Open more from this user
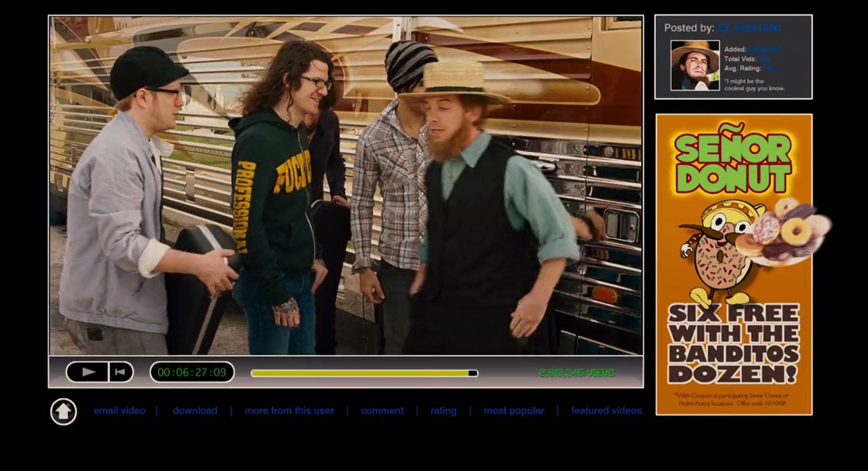Screen dimensions: 868x471 coord(289,411)
